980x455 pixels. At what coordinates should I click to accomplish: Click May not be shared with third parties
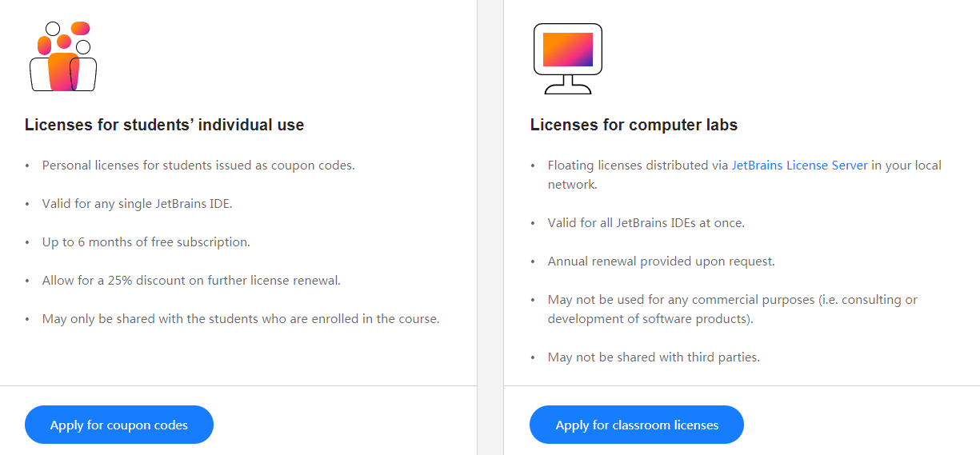click(654, 357)
